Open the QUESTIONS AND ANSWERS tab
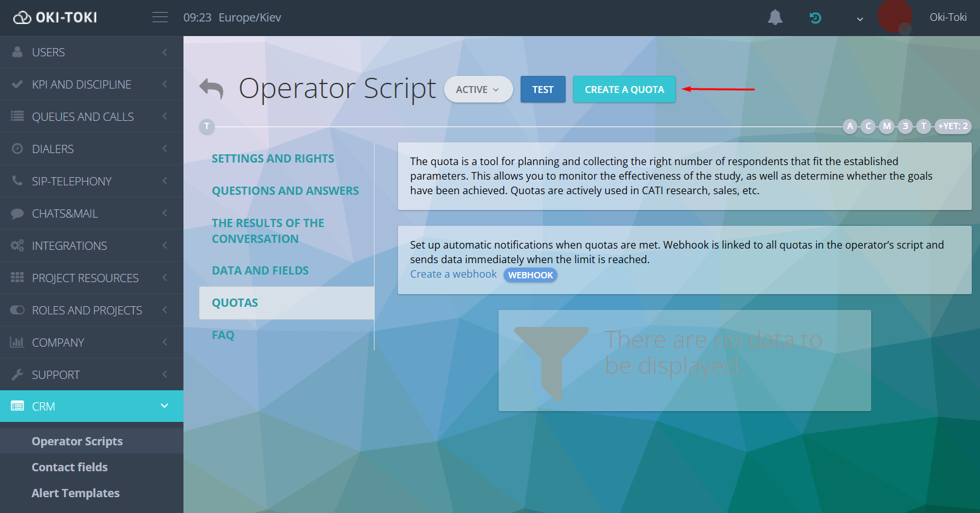 (285, 190)
